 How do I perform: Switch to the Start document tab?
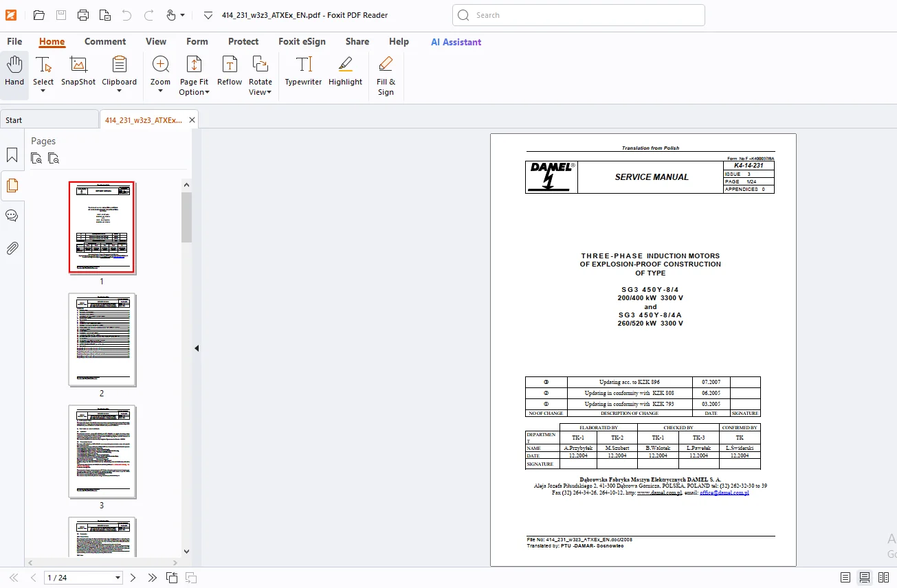(x=49, y=120)
